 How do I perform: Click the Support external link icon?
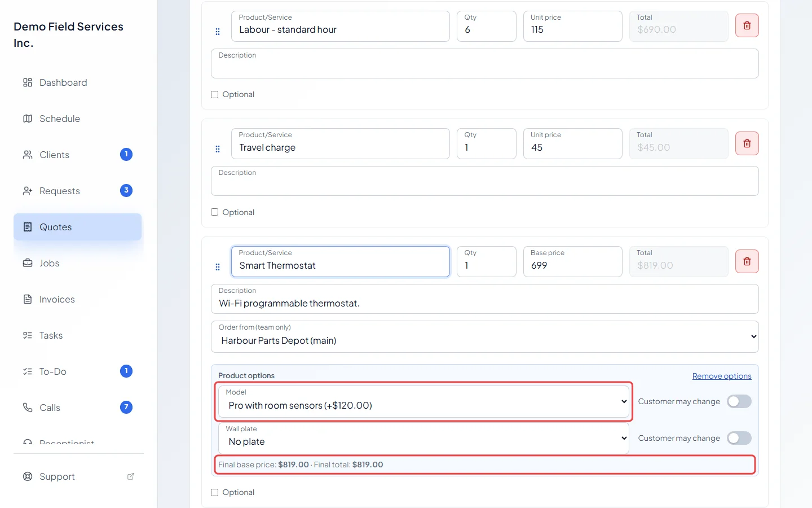point(131,476)
